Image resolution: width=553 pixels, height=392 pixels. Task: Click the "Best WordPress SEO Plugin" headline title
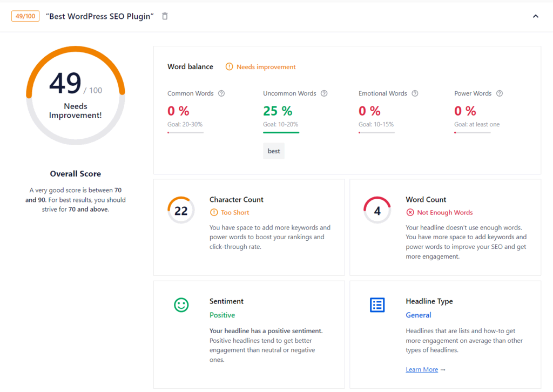(x=100, y=16)
